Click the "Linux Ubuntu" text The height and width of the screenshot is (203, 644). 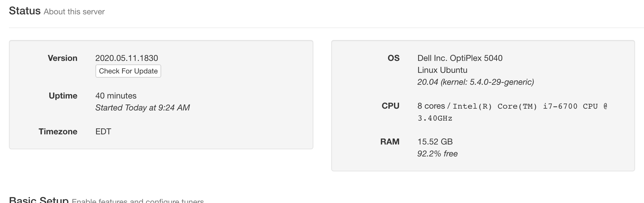[442, 70]
